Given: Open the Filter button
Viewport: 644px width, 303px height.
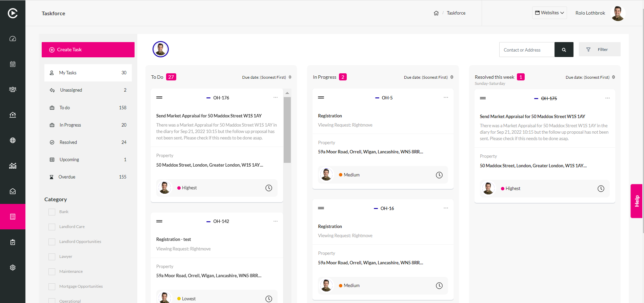Looking at the screenshot, I should (600, 50).
